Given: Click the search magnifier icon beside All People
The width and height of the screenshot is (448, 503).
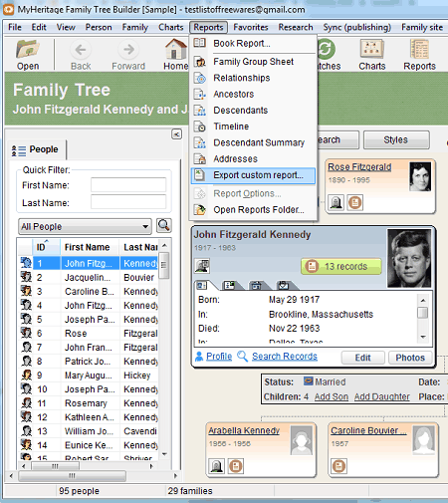Looking at the screenshot, I should click(164, 225).
